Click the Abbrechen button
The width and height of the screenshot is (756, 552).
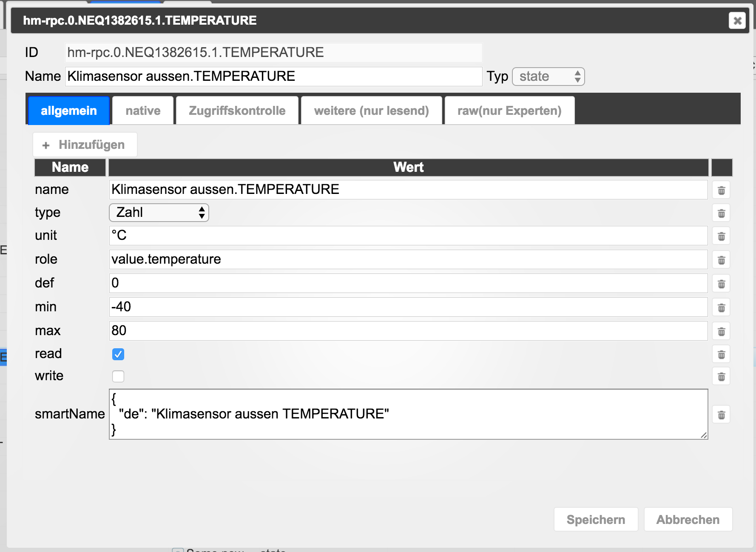688,519
